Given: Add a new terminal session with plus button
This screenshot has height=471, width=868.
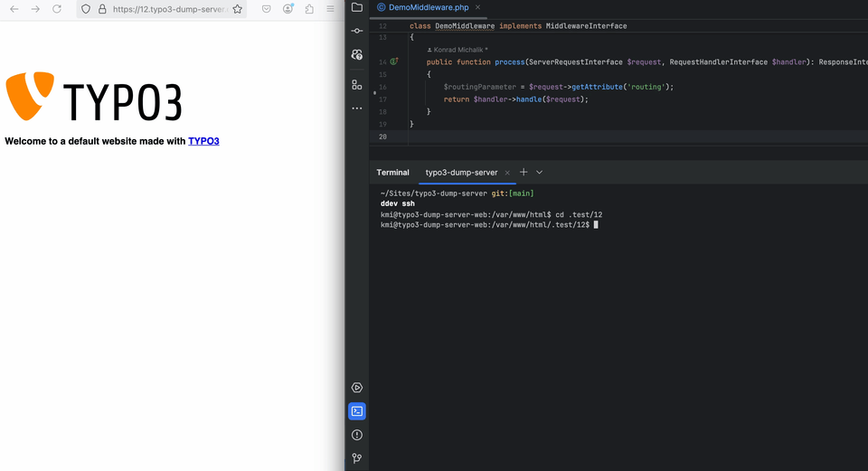Looking at the screenshot, I should click(x=524, y=172).
